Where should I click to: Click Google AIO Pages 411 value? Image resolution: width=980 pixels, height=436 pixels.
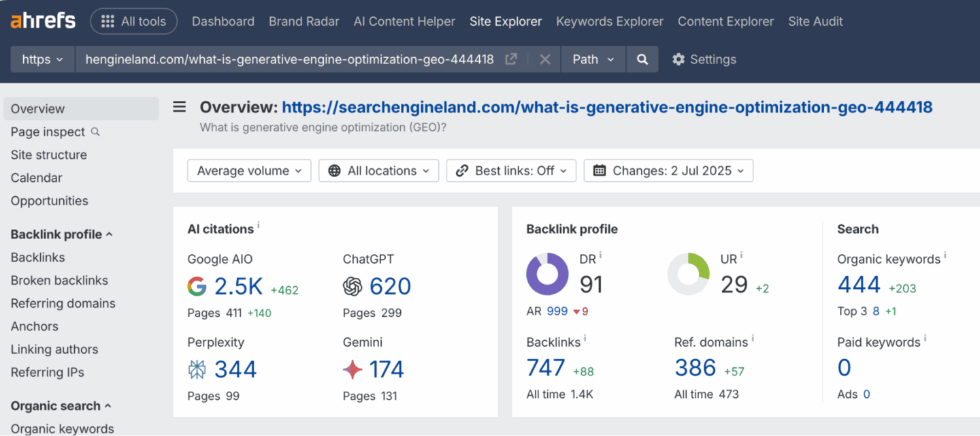pyautogui.click(x=233, y=313)
